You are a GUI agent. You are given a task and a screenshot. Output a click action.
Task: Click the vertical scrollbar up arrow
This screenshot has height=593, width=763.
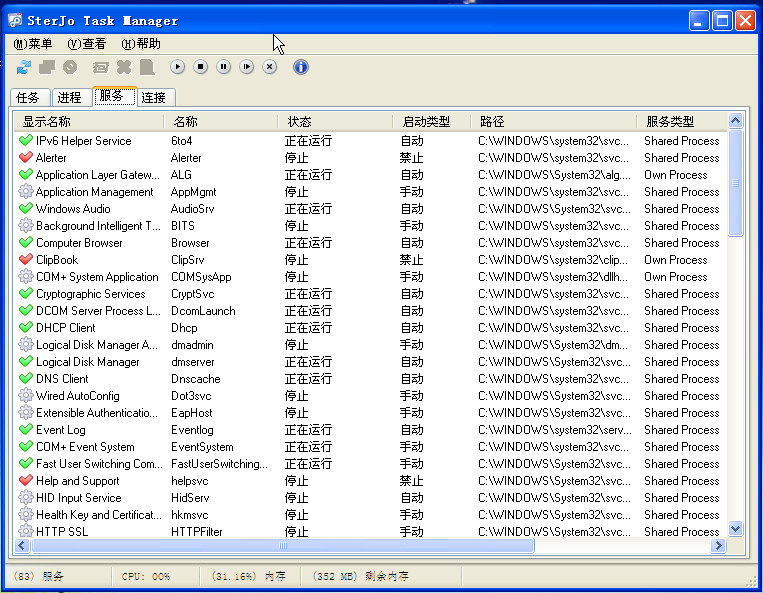(735, 120)
